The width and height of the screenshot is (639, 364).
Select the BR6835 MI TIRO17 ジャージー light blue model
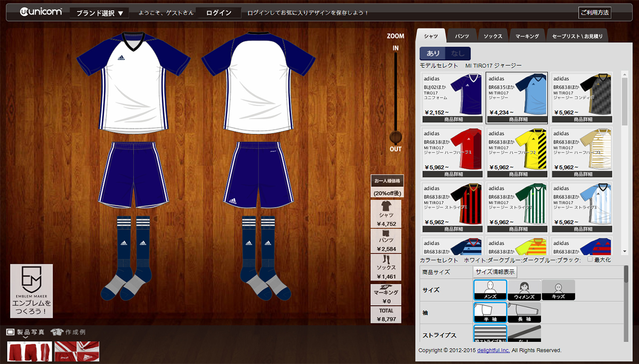517,98
